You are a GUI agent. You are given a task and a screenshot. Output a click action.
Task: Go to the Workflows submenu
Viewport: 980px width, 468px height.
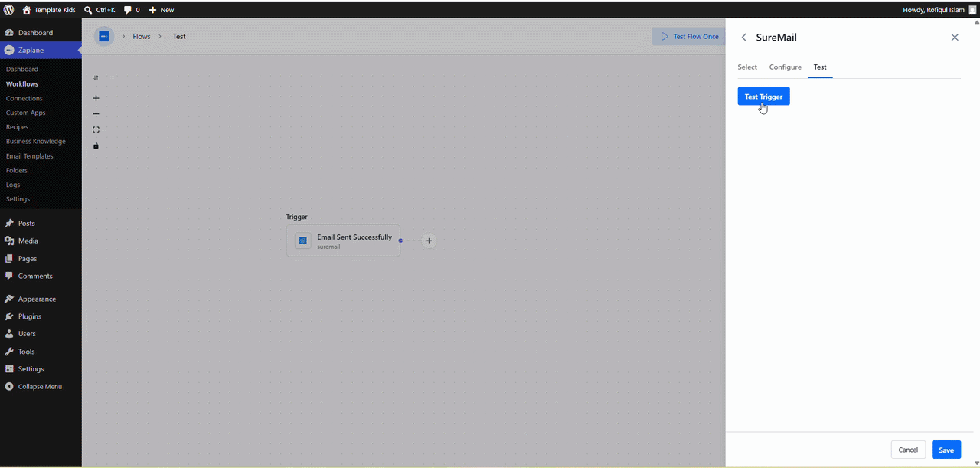pos(21,83)
